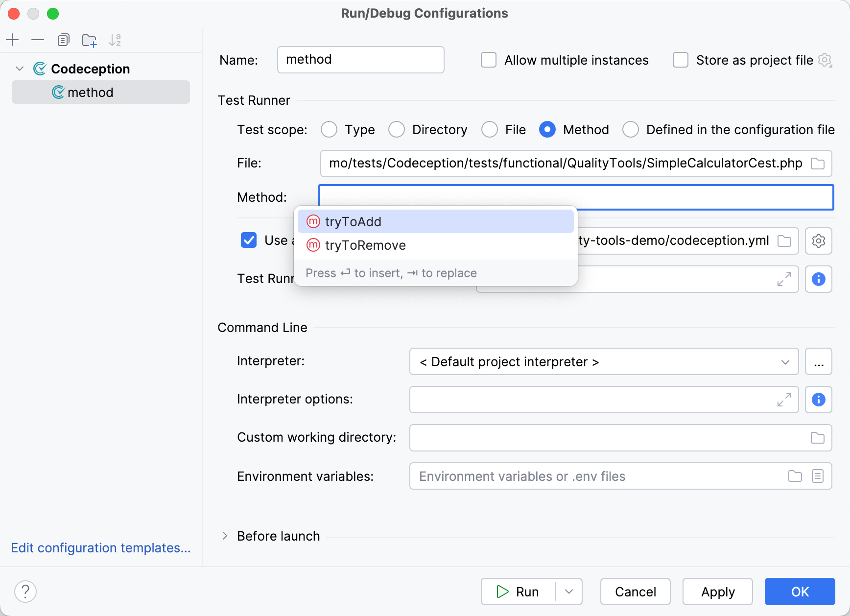Click info icon beside Interpreter options
This screenshot has width=850, height=616.
coord(818,400)
